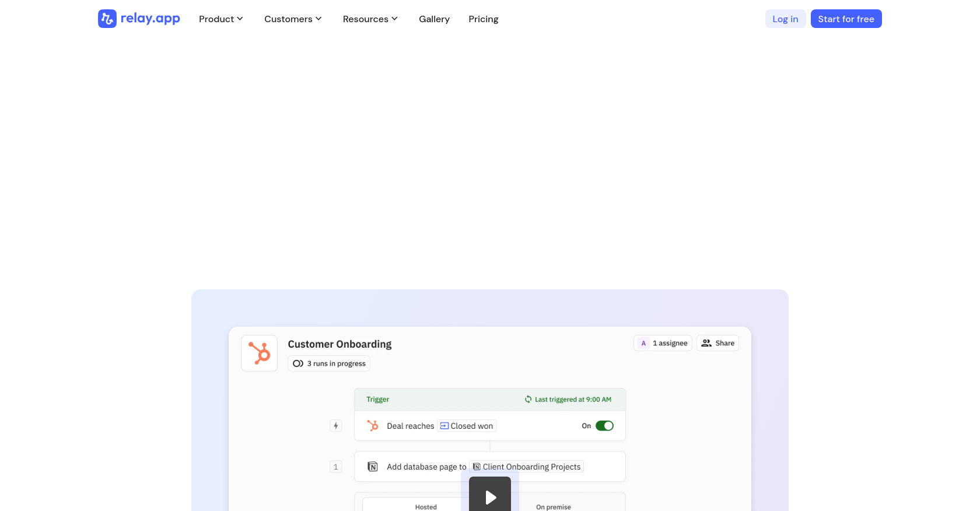The height and width of the screenshot is (511, 980).
Task: Click the Log in button
Action: click(x=785, y=19)
